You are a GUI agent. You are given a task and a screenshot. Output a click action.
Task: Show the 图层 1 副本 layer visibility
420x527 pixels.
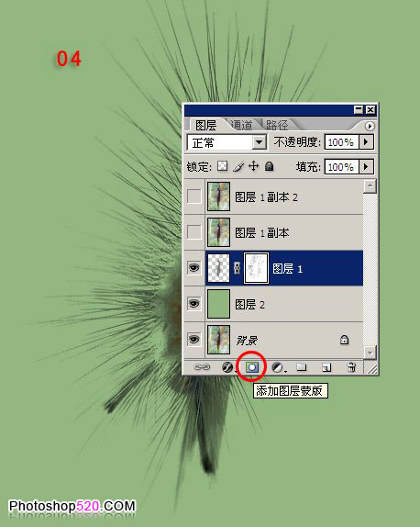(194, 232)
